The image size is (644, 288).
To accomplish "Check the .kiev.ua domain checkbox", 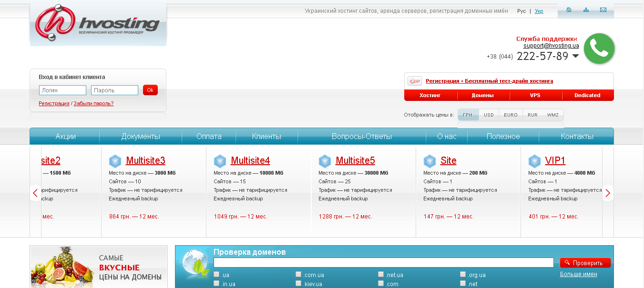I will coord(298,283).
